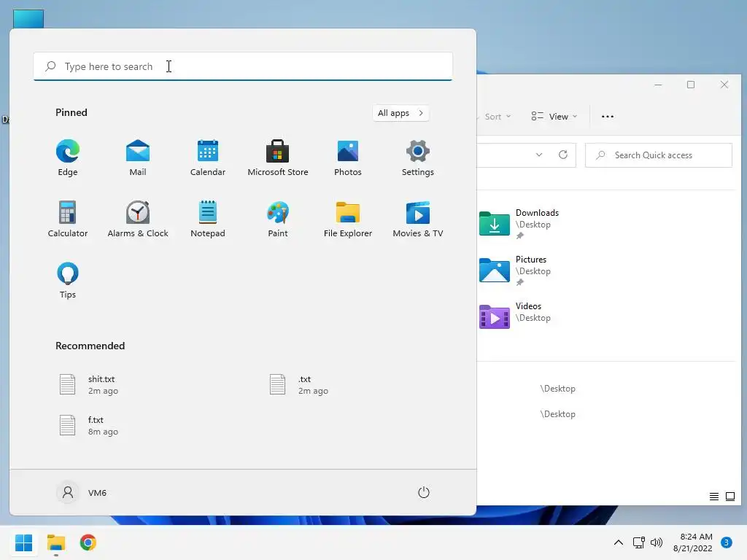This screenshot has height=560, width=747.
Task: Launch Movies & TV
Action: tap(418, 219)
